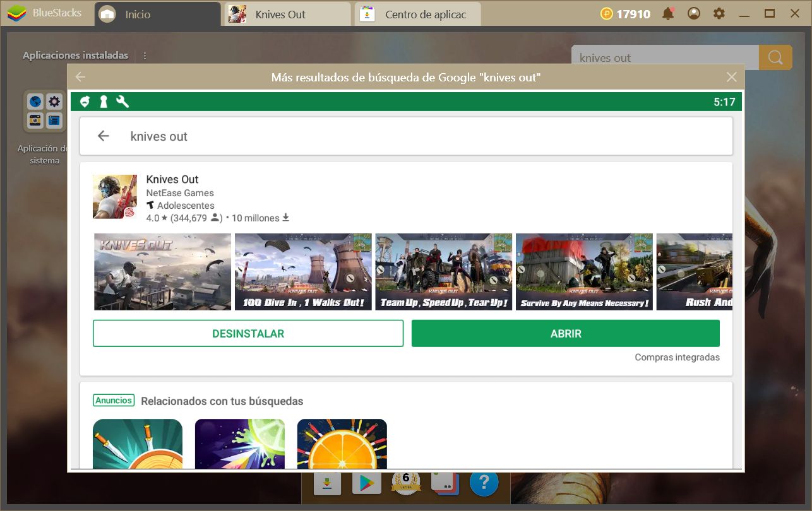The height and width of the screenshot is (511, 812).
Task: Open the Google Play Store dock icon
Action: pyautogui.click(x=367, y=483)
